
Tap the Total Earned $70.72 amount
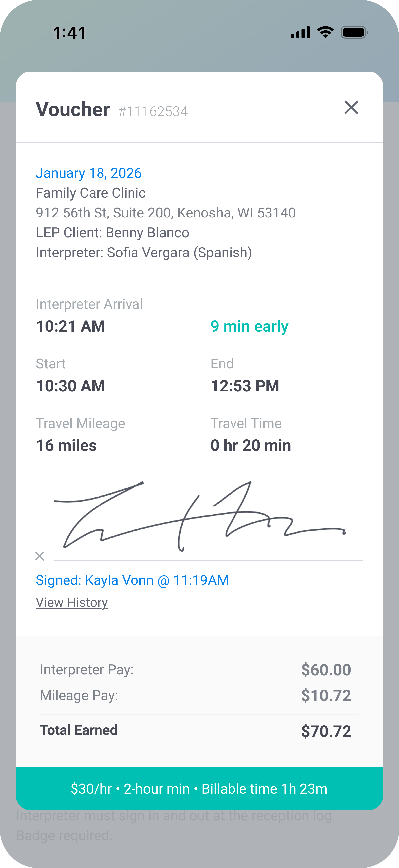click(x=326, y=731)
